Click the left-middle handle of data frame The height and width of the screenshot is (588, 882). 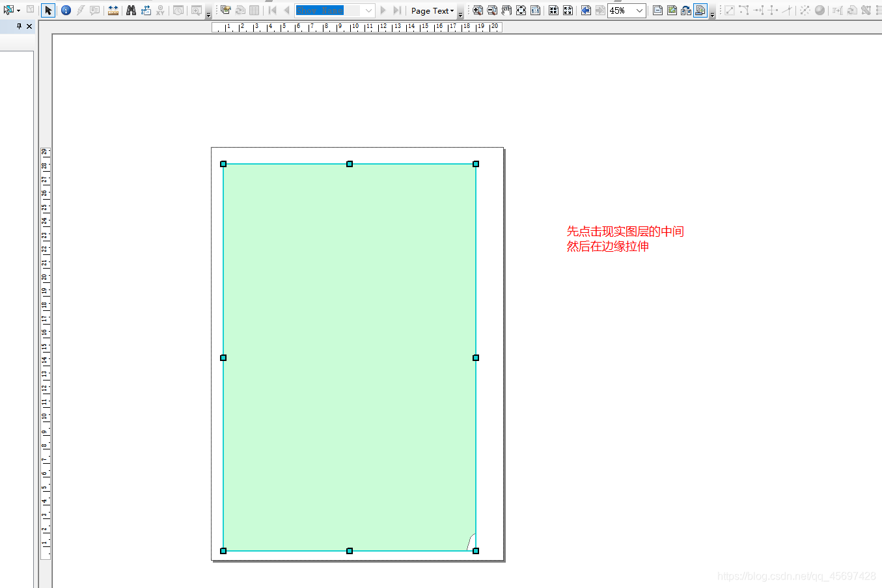tap(223, 358)
